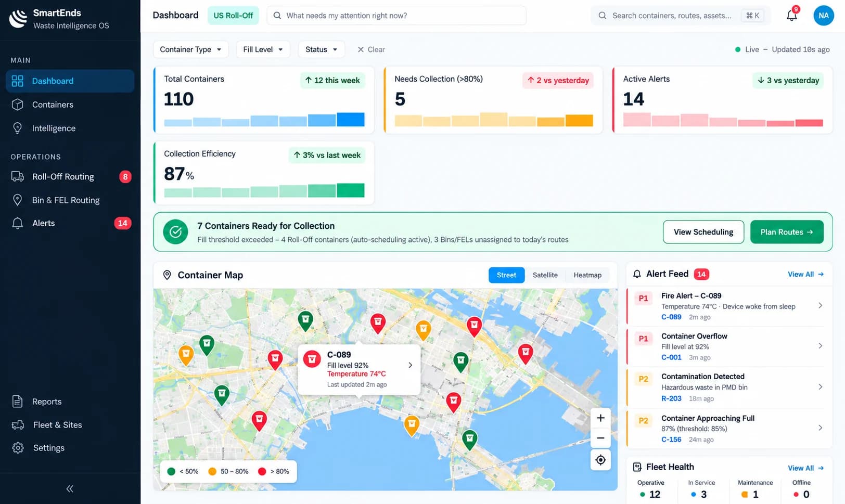Click the Fleet Health icon

tap(637, 467)
